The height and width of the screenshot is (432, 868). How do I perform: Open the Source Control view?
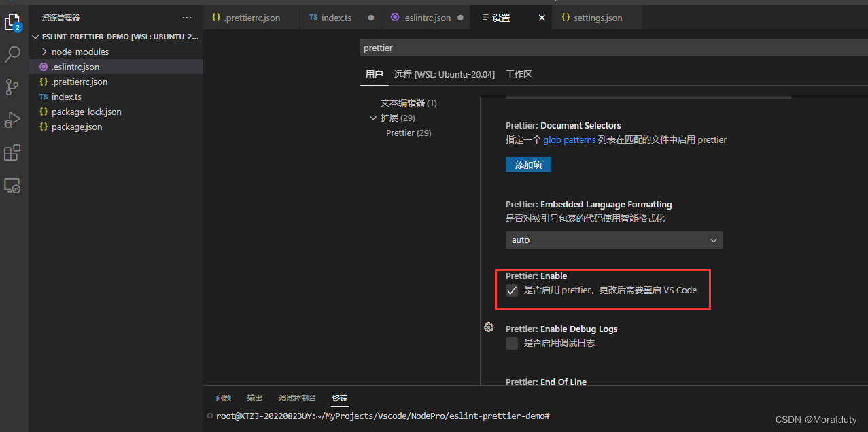pyautogui.click(x=12, y=87)
